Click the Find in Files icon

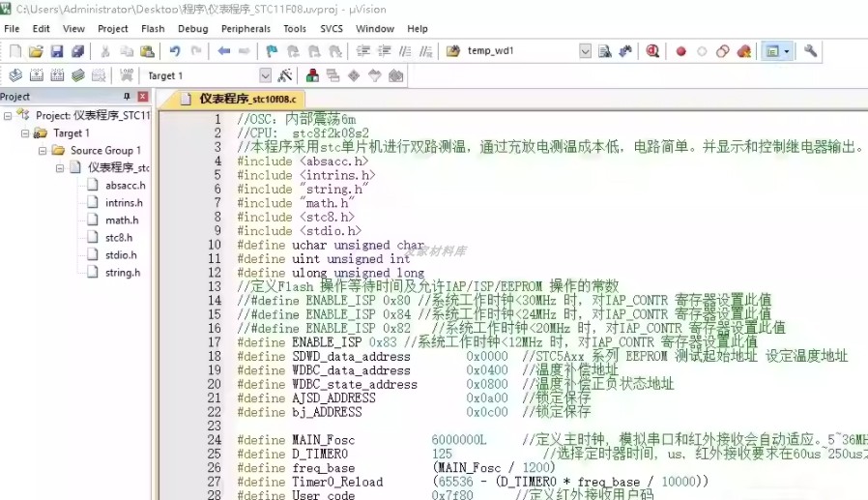pos(452,51)
